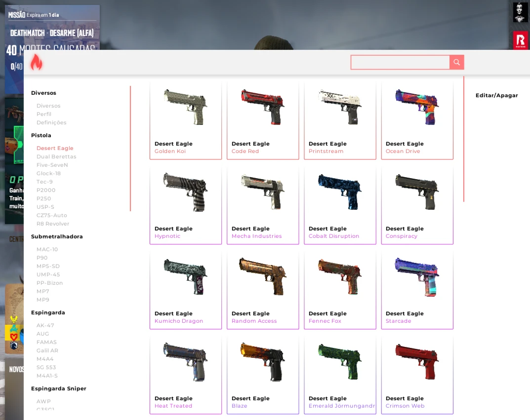Select MAC-10 under Submetralhadora
The image size is (530, 420).
(47, 250)
